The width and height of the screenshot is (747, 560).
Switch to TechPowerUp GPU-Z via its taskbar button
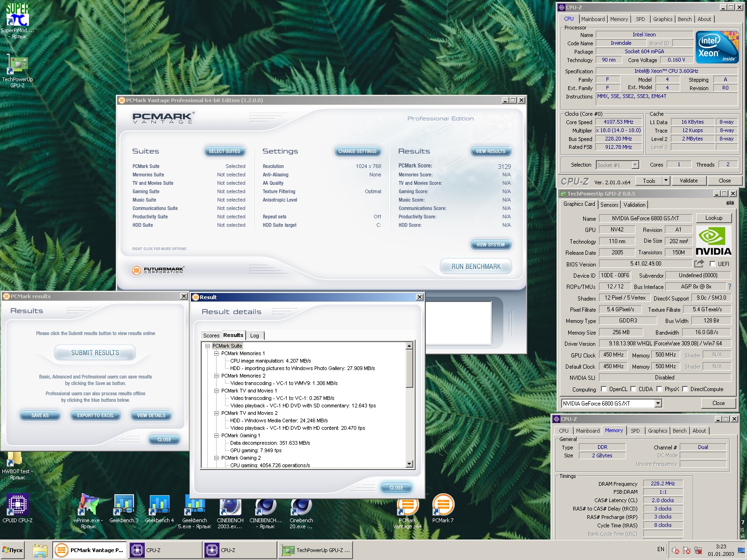point(316,550)
